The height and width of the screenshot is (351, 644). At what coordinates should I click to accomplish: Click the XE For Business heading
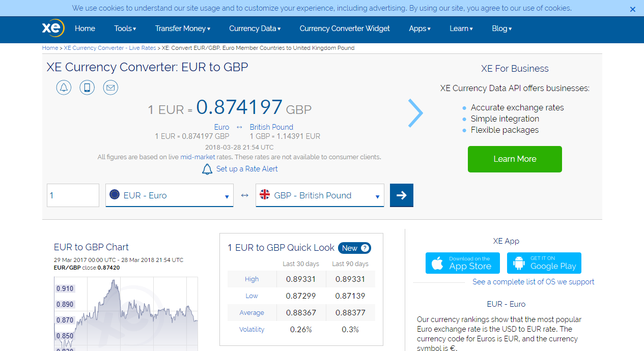tap(515, 69)
